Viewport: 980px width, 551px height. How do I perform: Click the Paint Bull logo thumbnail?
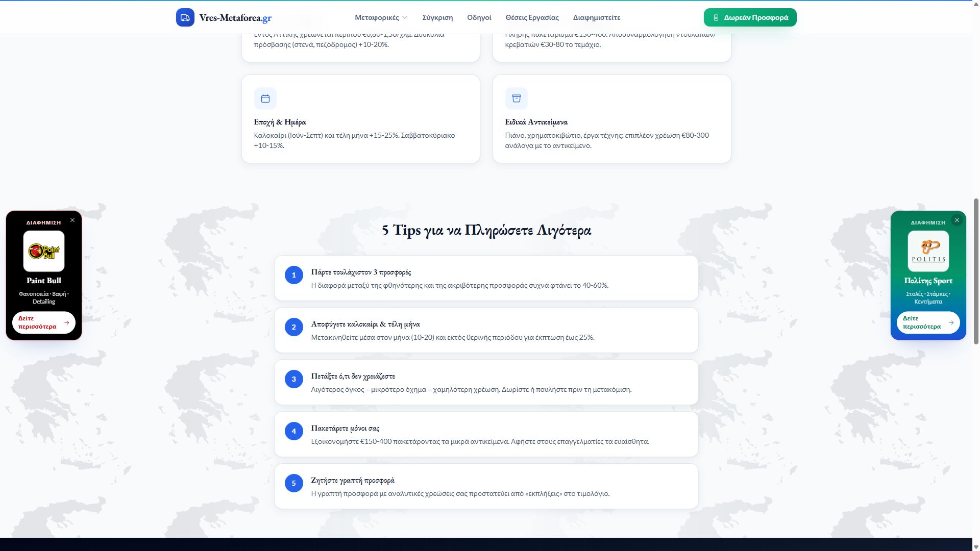pos(44,251)
